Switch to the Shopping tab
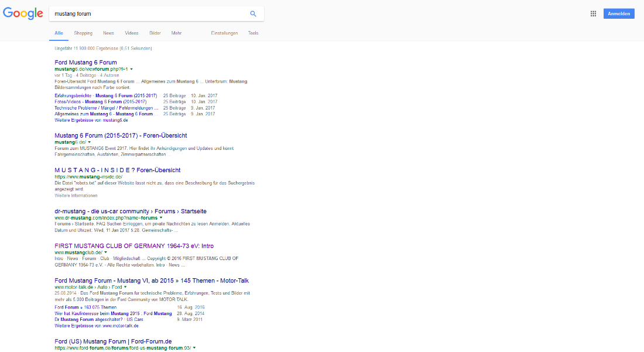Screen dimensions: 644x352 tap(83, 33)
